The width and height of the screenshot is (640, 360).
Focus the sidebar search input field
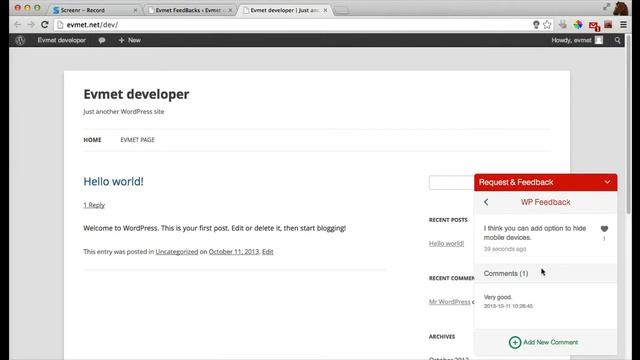(x=451, y=182)
